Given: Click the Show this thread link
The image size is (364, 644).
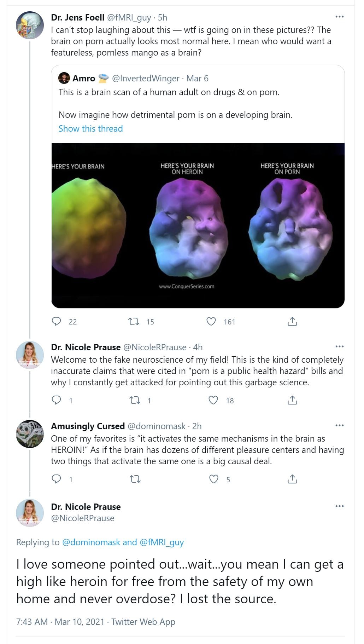Looking at the screenshot, I should [x=90, y=128].
